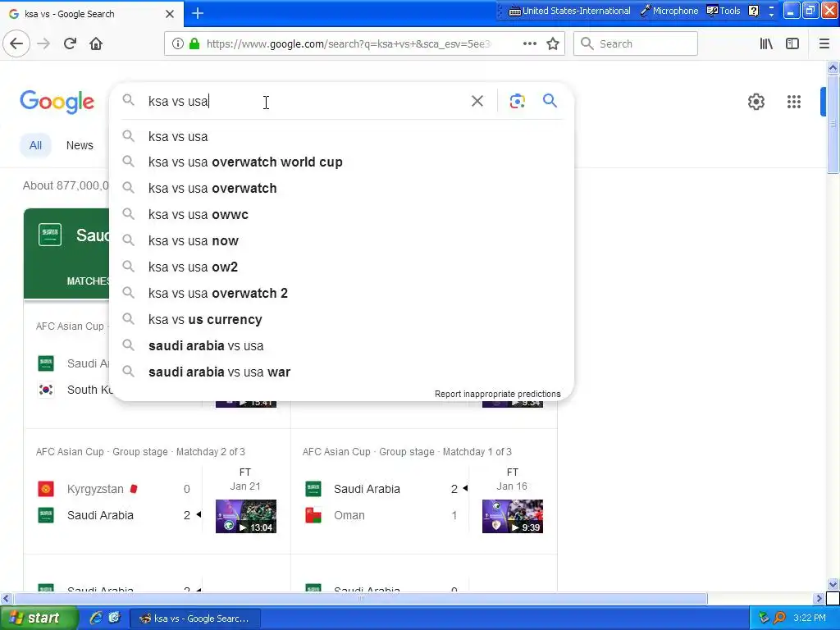Open the Oman team name in match
Screen dimensions: 840x630
(x=349, y=515)
